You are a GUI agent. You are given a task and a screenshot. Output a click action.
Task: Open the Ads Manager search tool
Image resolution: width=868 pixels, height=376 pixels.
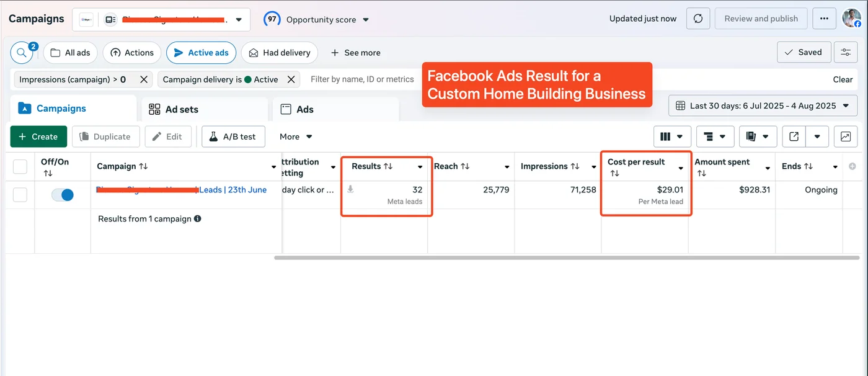click(22, 53)
